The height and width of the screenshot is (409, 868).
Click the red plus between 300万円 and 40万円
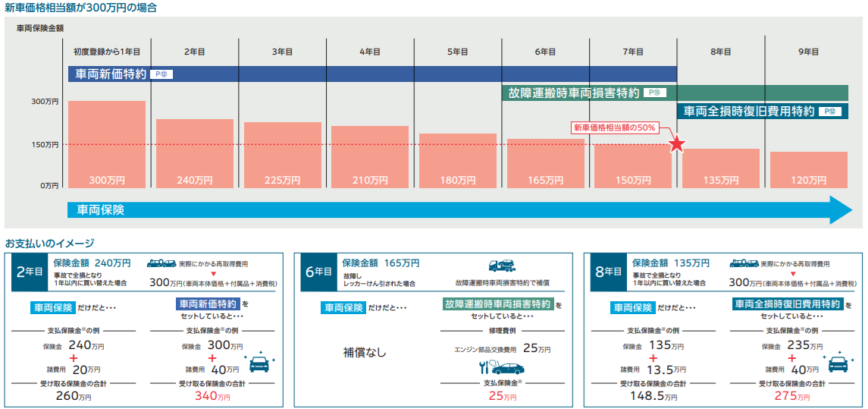(x=212, y=357)
